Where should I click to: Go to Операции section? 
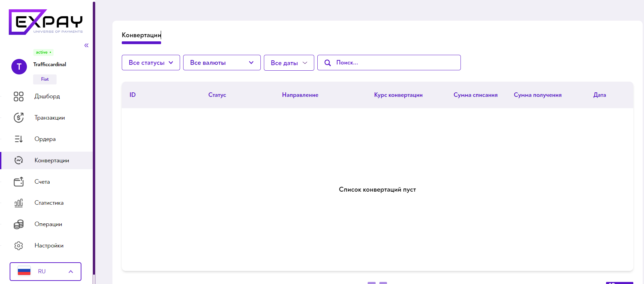click(x=48, y=224)
